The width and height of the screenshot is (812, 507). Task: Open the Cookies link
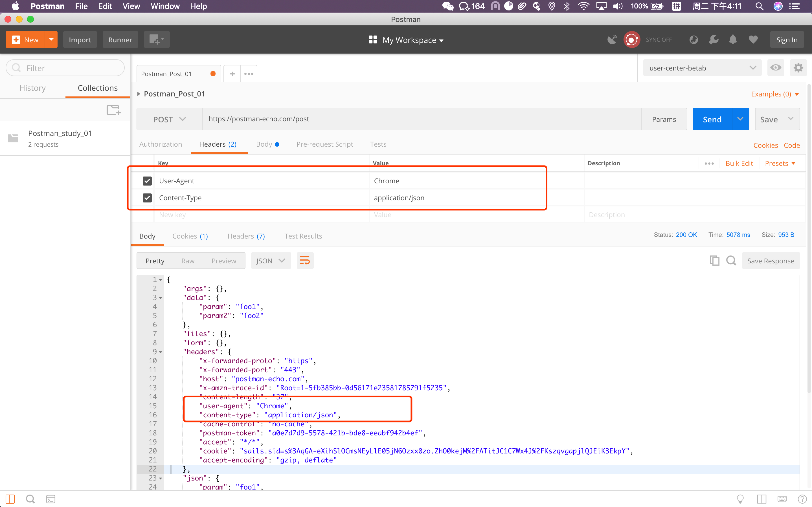click(x=765, y=145)
